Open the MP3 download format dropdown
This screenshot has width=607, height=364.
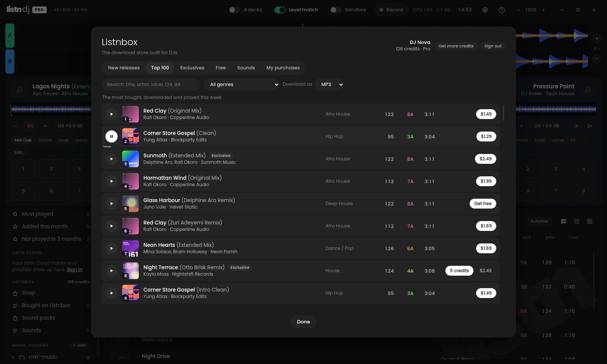330,85
